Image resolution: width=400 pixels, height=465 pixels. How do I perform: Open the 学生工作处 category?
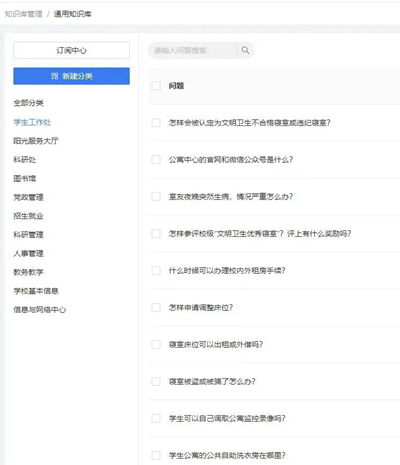point(32,122)
